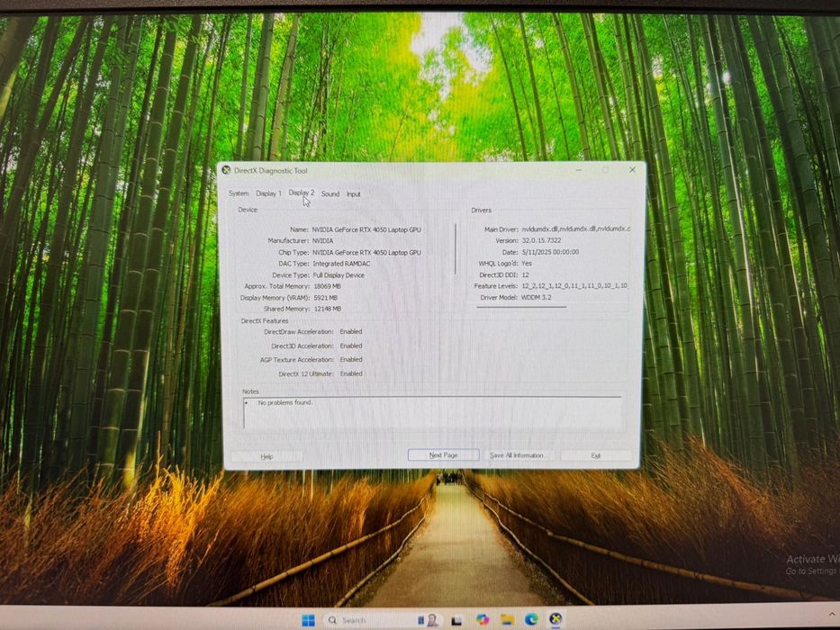The width and height of the screenshot is (840, 630).
Task: Click Driver Model value 'WDDM 3.2'
Action: [x=537, y=297]
